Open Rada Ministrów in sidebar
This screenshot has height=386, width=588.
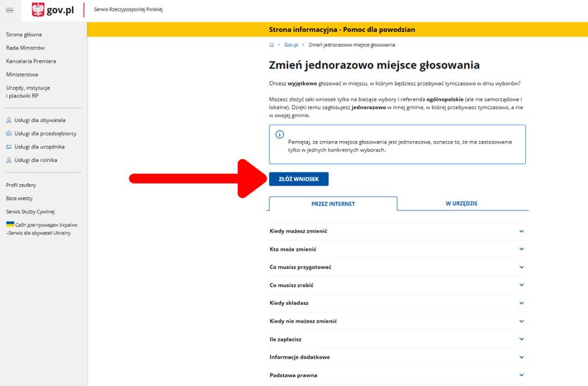pos(25,48)
